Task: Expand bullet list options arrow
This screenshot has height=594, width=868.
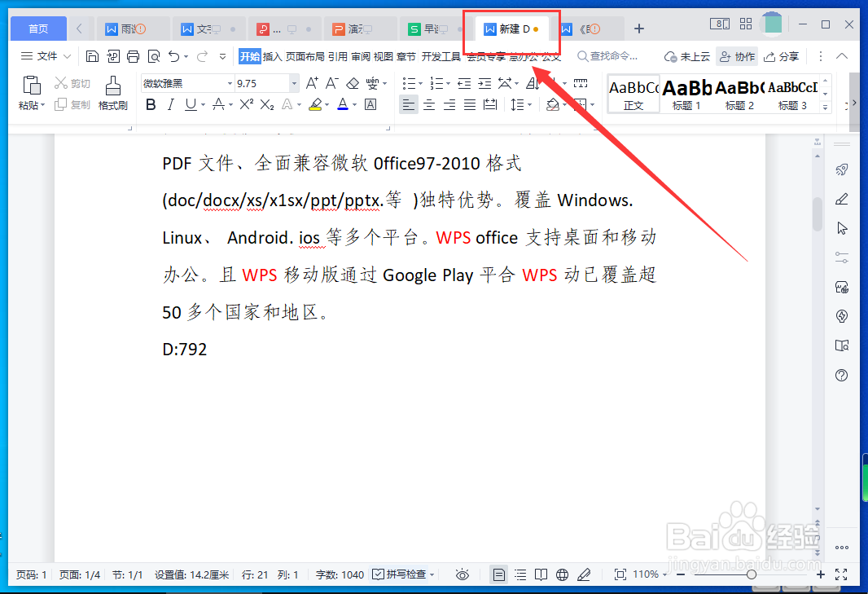Action: click(421, 84)
